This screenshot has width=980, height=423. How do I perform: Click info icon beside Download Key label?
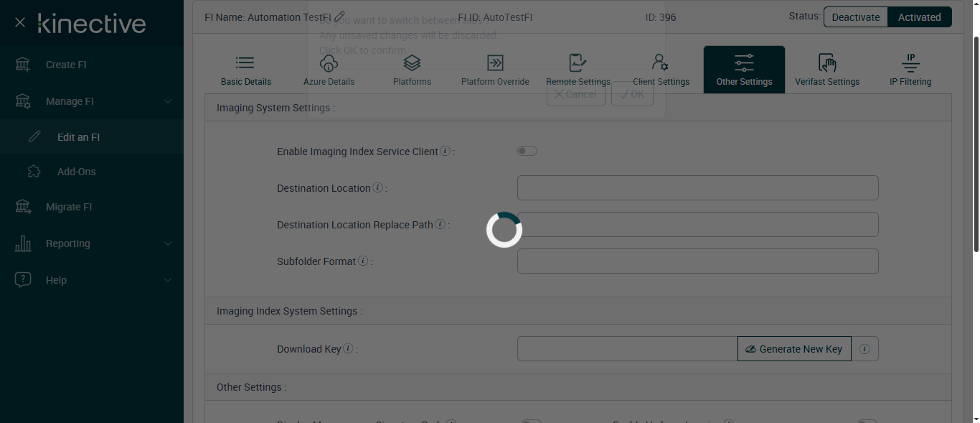[x=348, y=348]
